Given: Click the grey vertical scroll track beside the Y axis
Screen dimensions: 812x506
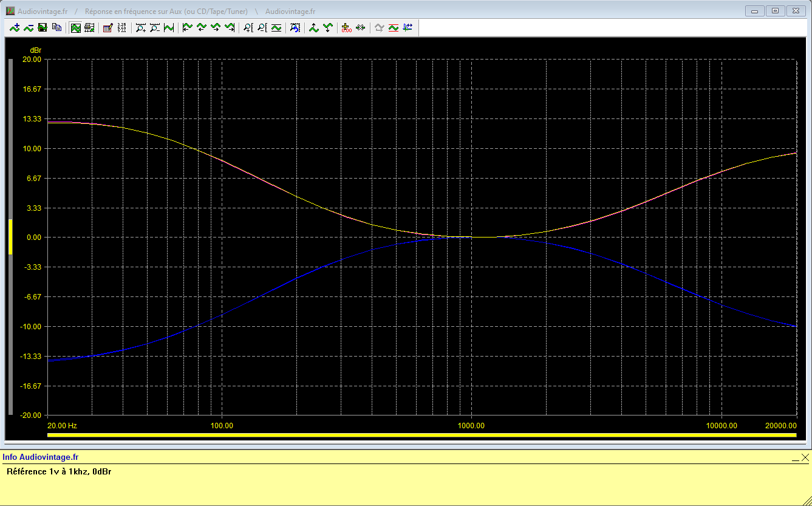Looking at the screenshot, I should [10, 237].
